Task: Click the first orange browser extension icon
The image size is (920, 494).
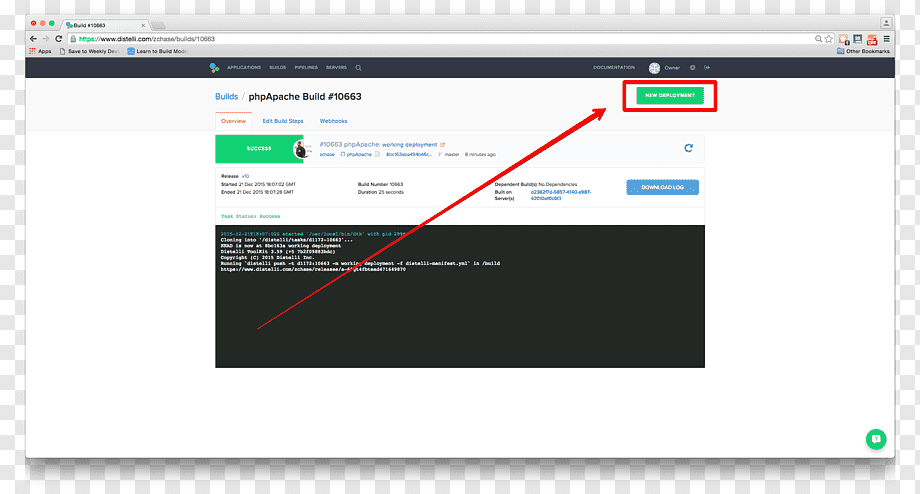Action: tap(844, 39)
